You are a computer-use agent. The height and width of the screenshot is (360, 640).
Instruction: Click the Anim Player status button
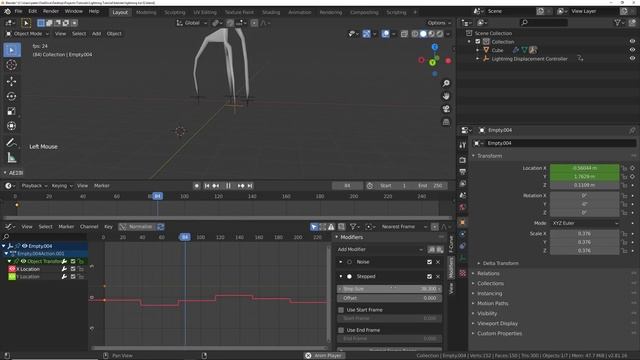pyautogui.click(x=324, y=356)
